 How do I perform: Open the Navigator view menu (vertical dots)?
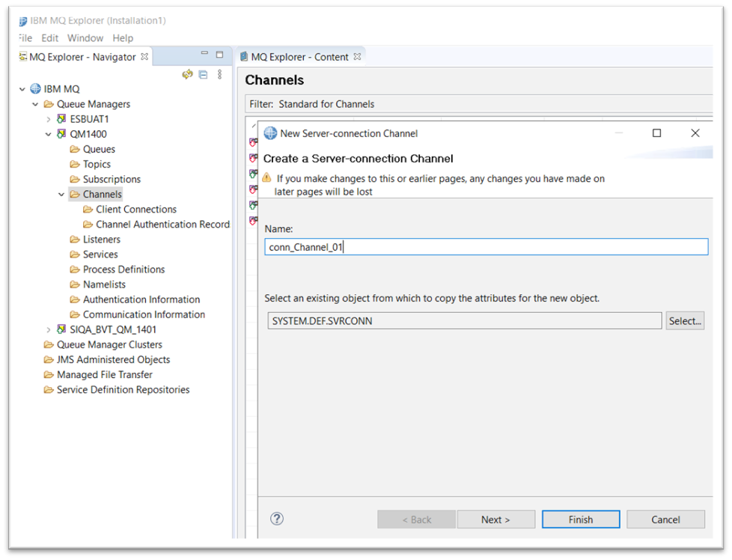pos(219,74)
